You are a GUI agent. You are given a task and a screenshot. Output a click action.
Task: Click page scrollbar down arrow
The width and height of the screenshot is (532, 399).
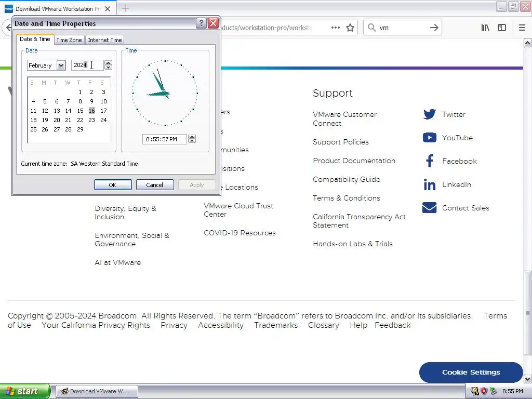(527, 379)
